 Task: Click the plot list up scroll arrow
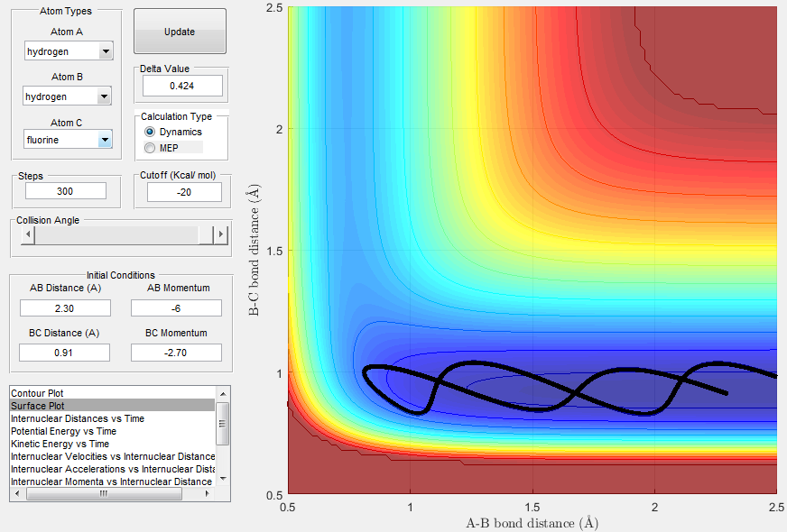(x=223, y=394)
